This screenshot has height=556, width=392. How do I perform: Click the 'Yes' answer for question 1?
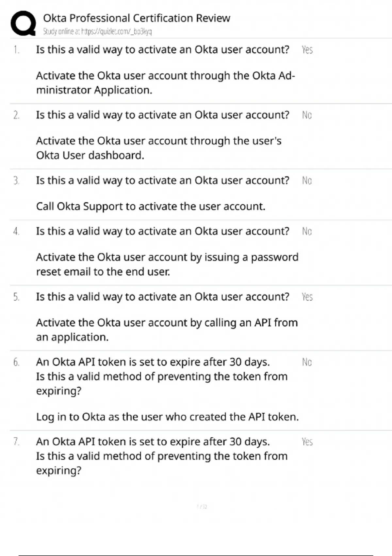(x=307, y=50)
